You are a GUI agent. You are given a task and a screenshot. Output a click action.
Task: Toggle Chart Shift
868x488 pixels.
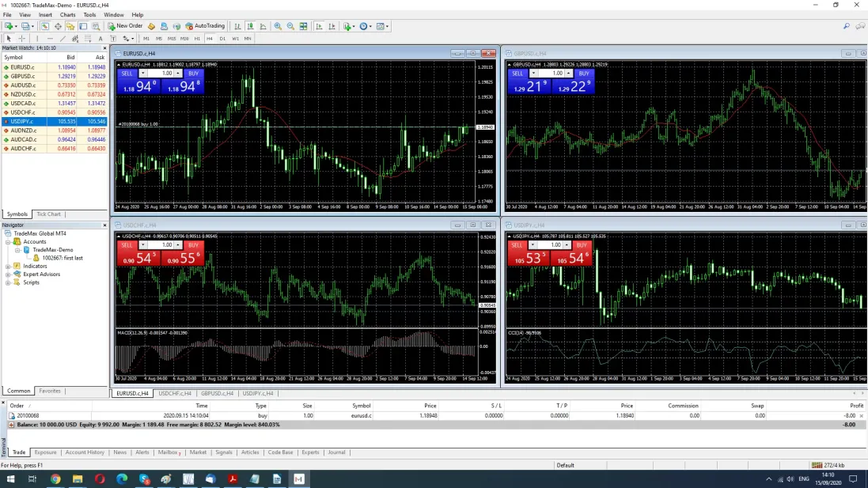coord(332,26)
